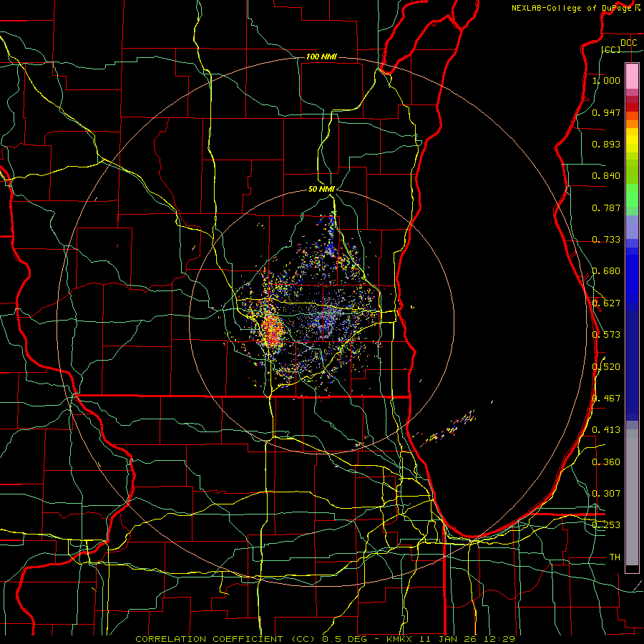Click the 50 NMI range ring label
Viewport: 644px width, 644px height.
point(321,189)
